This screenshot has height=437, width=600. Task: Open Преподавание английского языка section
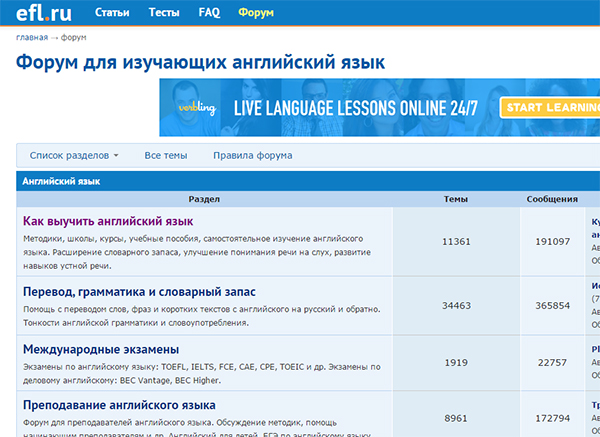(119, 405)
